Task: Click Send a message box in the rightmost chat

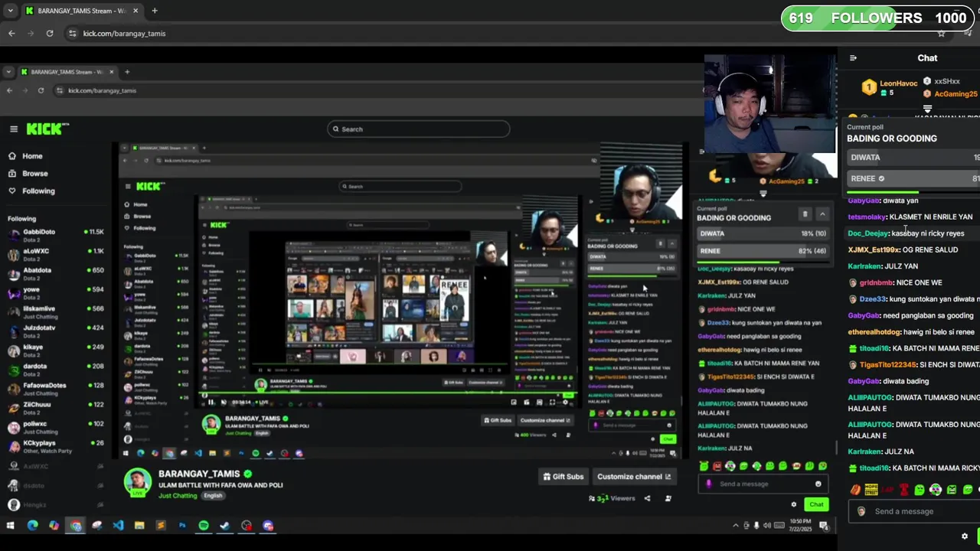Action: (x=916, y=511)
